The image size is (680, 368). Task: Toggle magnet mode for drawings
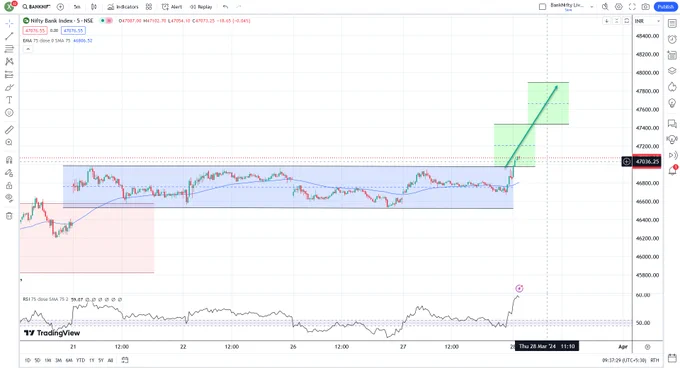[x=9, y=160]
